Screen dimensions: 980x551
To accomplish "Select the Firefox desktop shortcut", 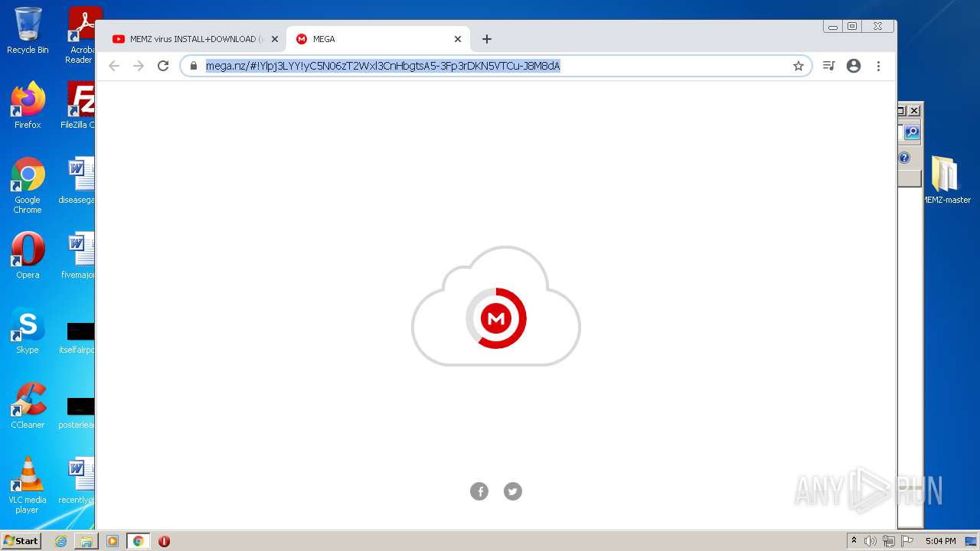I will click(x=28, y=106).
